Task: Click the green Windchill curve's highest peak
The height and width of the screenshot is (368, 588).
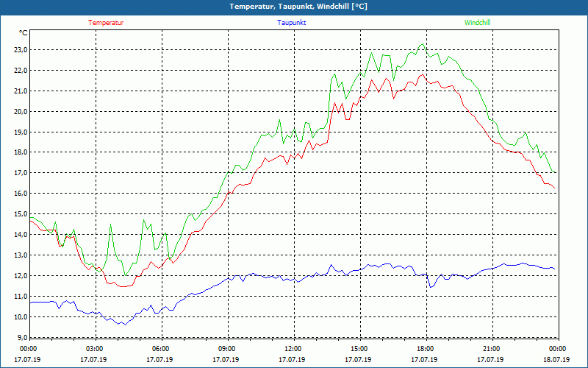Action: tap(422, 44)
